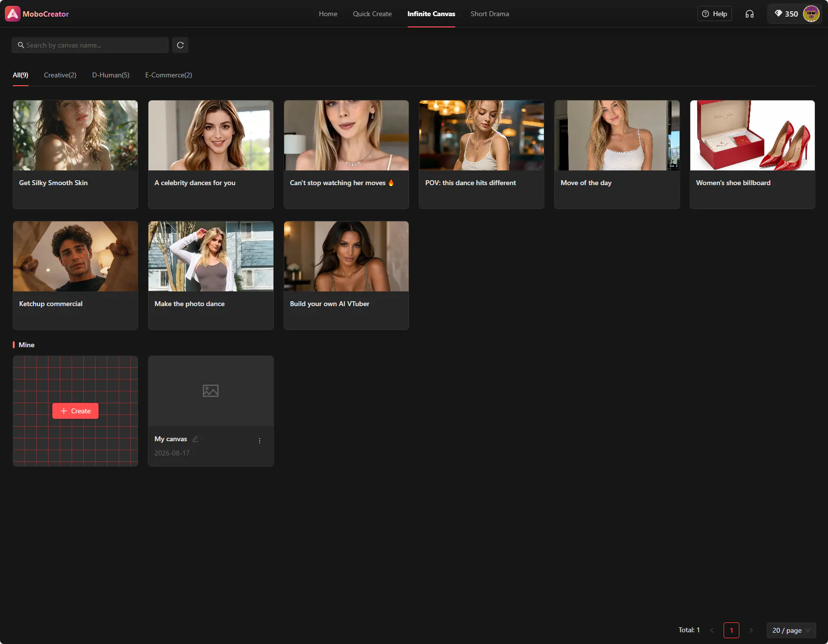
Task: Open Move of the day template thumbnail
Action: coord(617,135)
